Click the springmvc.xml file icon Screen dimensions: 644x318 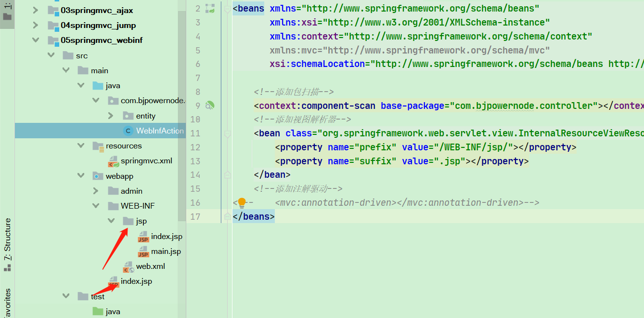pos(114,161)
